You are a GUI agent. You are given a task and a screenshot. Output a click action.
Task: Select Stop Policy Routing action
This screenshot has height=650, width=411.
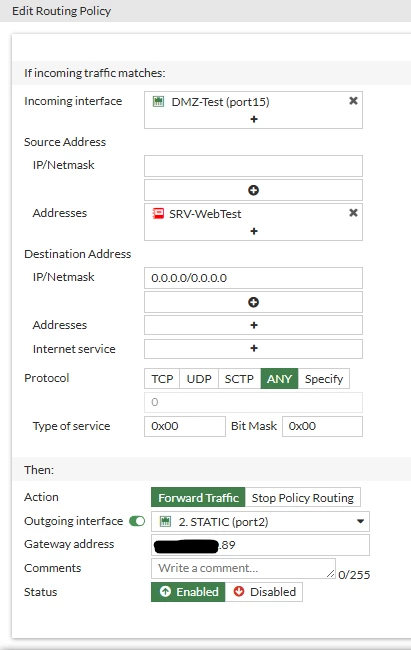point(303,497)
